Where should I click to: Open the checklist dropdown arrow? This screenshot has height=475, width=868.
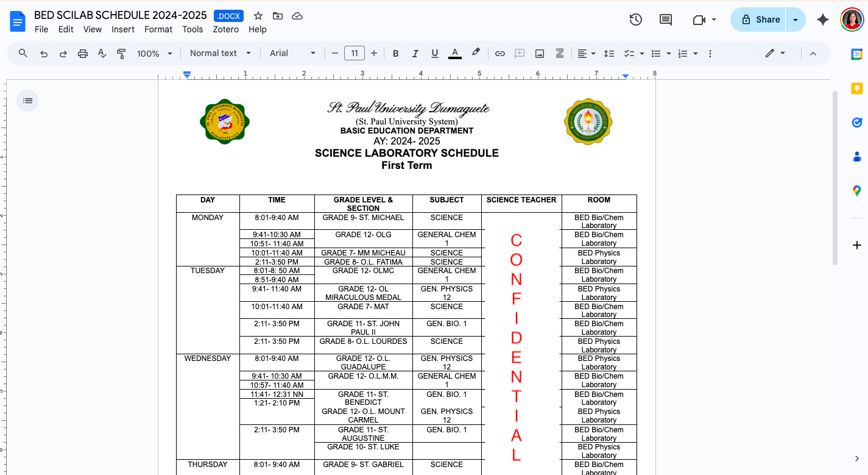pyautogui.click(x=642, y=54)
